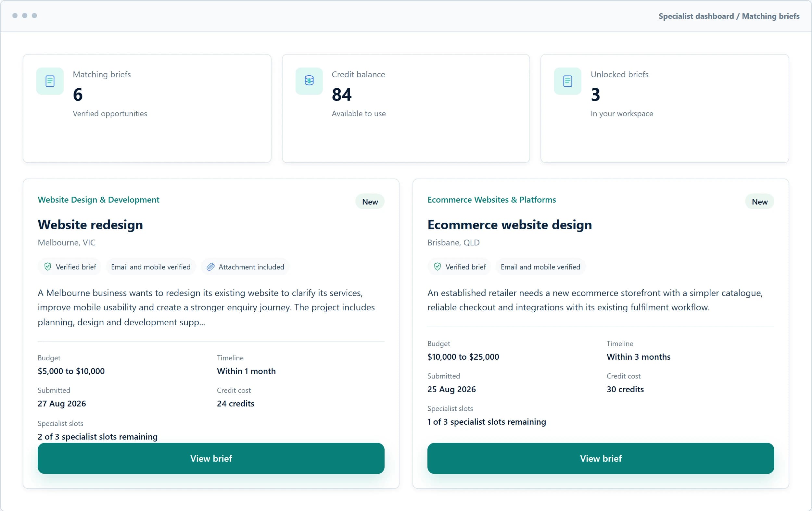Click the In your workspace caption
The height and width of the screenshot is (511, 812).
point(621,114)
